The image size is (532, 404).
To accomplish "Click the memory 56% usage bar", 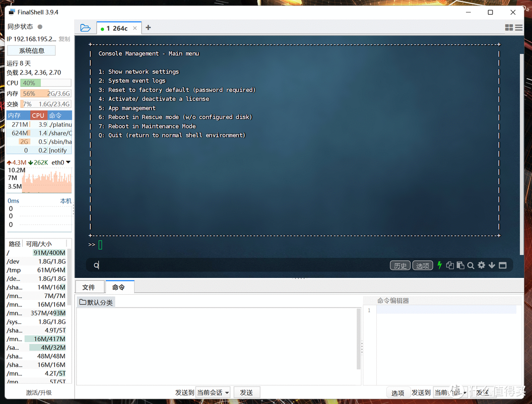I will (x=45, y=93).
